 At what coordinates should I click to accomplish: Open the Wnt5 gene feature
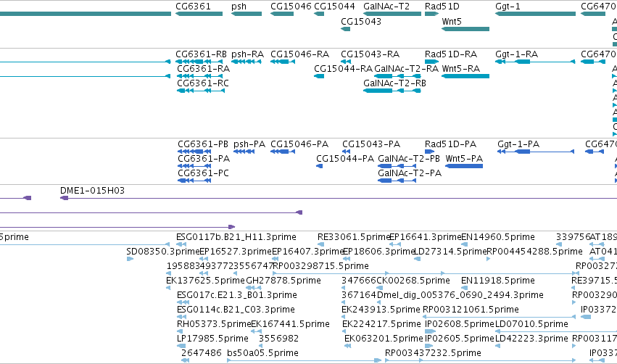pyautogui.click(x=465, y=29)
